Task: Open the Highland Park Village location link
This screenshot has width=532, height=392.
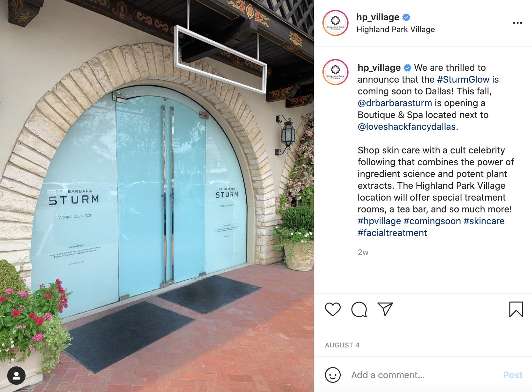Action: tap(396, 29)
